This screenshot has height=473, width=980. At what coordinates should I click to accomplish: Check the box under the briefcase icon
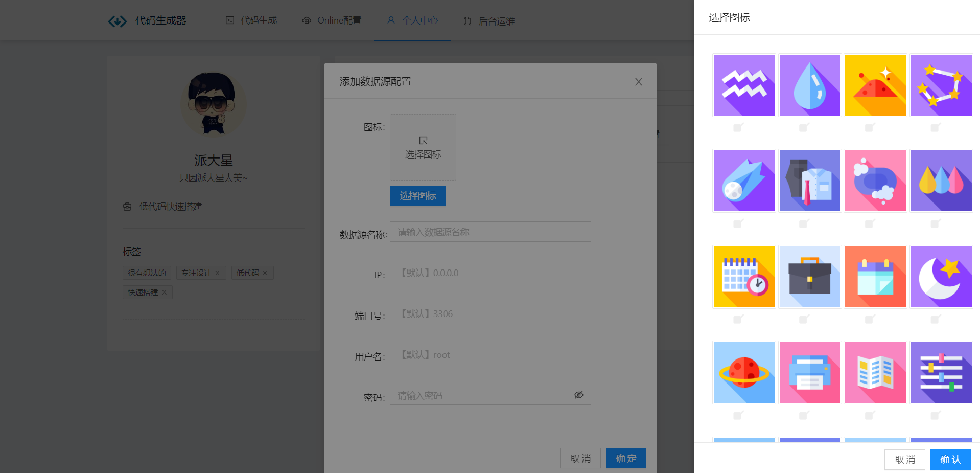point(804,319)
